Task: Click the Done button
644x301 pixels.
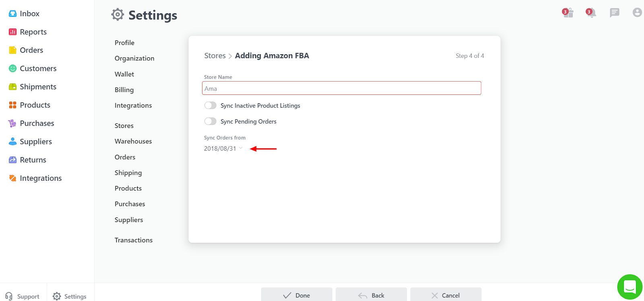Action: click(x=297, y=295)
